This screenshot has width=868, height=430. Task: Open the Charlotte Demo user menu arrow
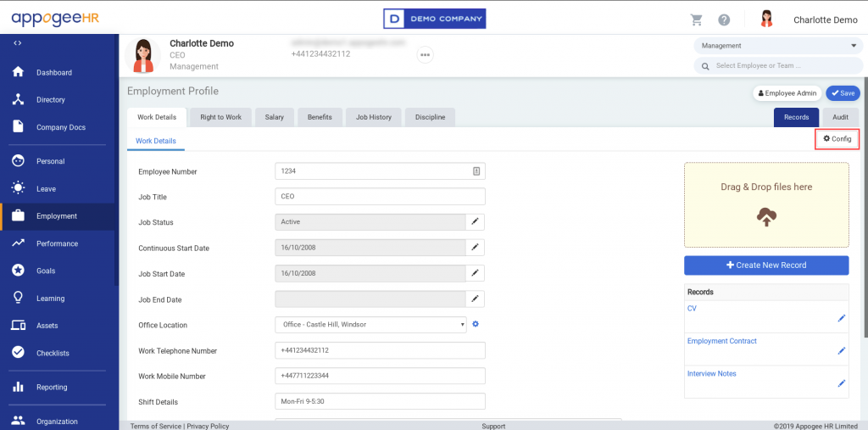tap(851, 20)
